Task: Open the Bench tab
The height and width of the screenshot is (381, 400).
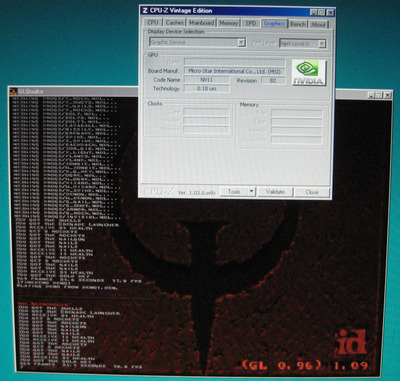Action: point(298,24)
